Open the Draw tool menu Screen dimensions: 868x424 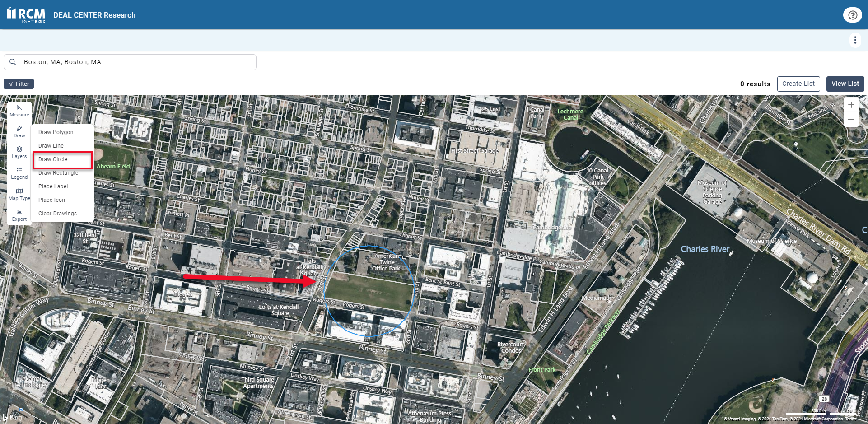pos(19,131)
